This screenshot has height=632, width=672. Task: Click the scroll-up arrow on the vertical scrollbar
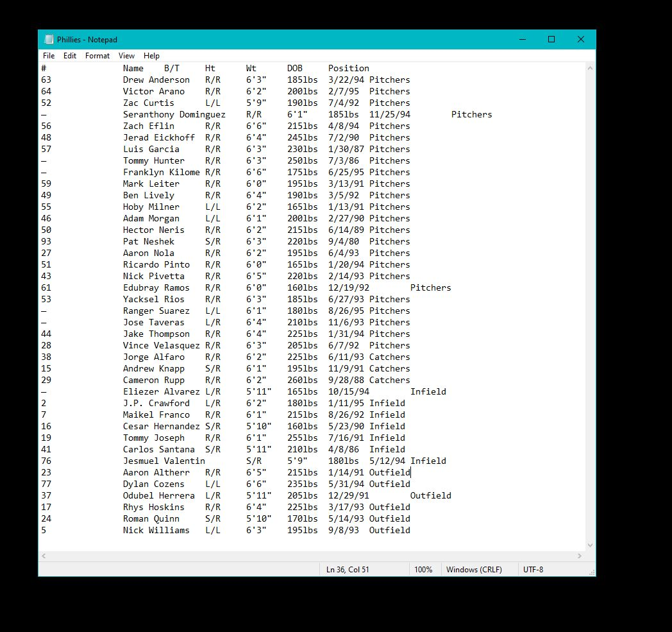(x=589, y=67)
